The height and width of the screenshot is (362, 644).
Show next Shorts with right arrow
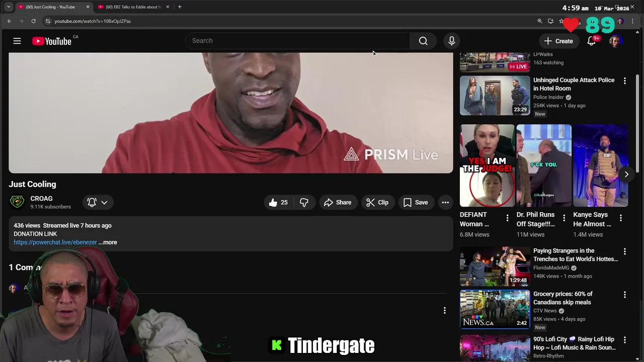tap(626, 174)
